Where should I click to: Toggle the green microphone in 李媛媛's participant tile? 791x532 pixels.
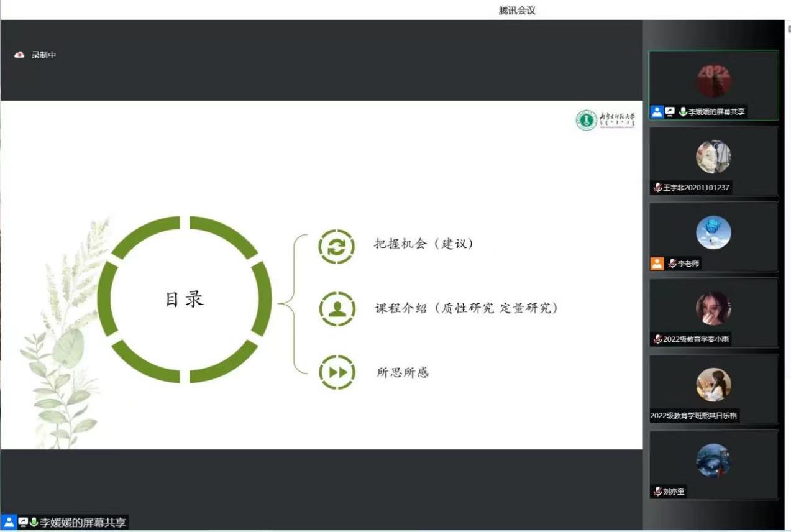pos(683,112)
